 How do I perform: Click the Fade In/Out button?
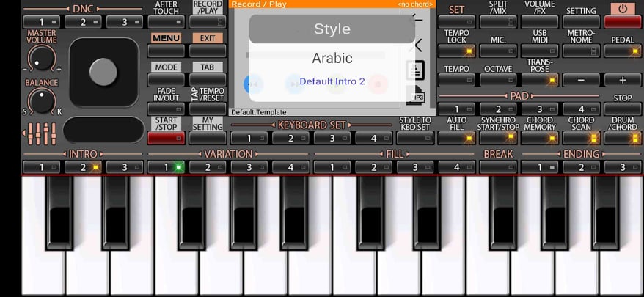coord(166,109)
